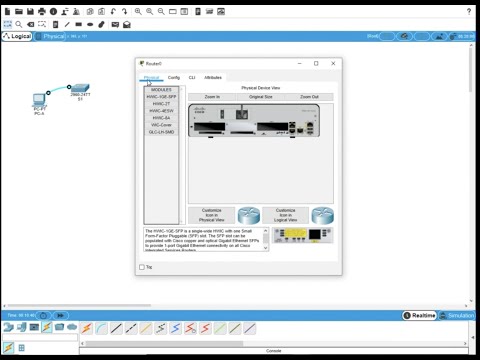This screenshot has height=360, width=480.
Task: Select HWIC-2T module
Action: 161,104
